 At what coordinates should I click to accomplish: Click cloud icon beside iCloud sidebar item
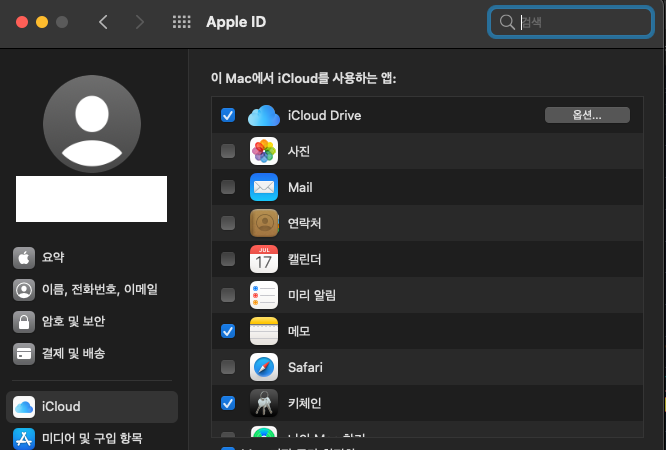24,407
